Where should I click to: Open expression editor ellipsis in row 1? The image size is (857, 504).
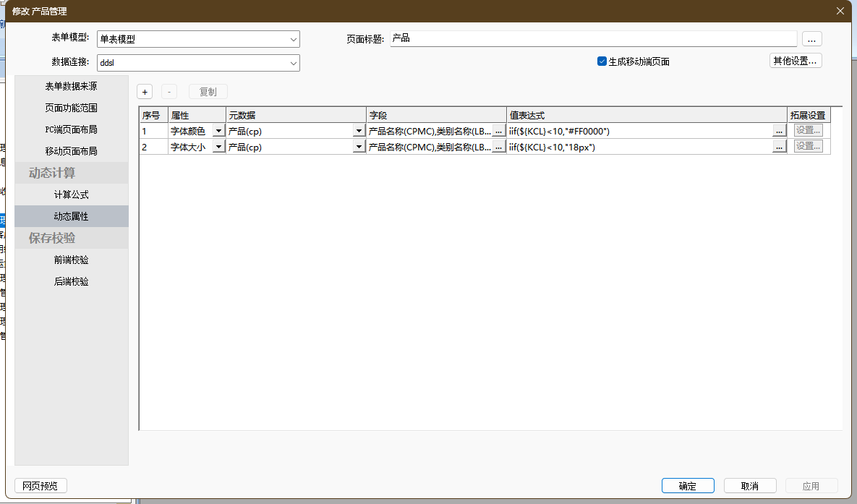coord(779,131)
